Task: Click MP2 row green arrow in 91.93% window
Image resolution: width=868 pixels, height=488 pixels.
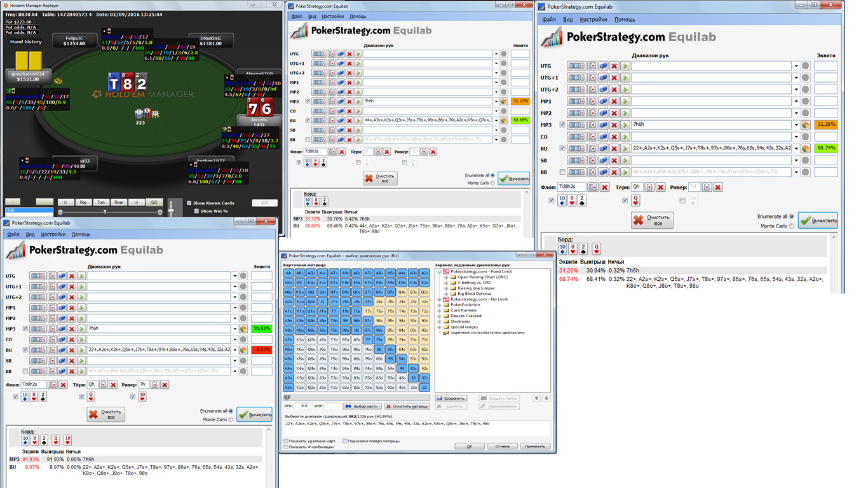Action: point(81,318)
